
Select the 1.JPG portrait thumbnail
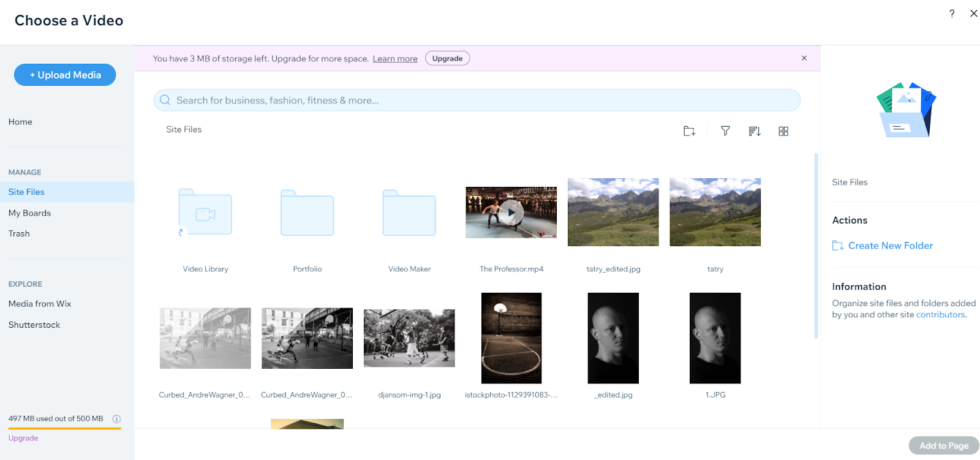pos(715,338)
